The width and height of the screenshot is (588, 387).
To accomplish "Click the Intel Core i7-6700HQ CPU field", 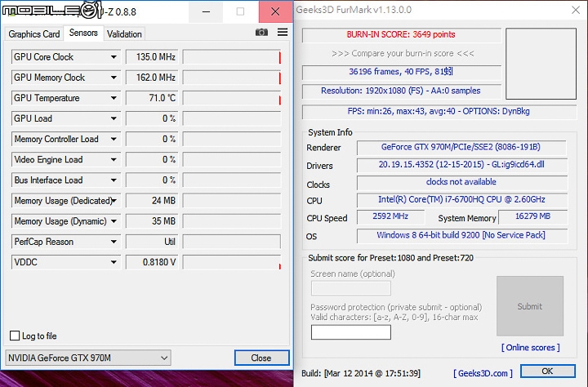I will tap(461, 200).
